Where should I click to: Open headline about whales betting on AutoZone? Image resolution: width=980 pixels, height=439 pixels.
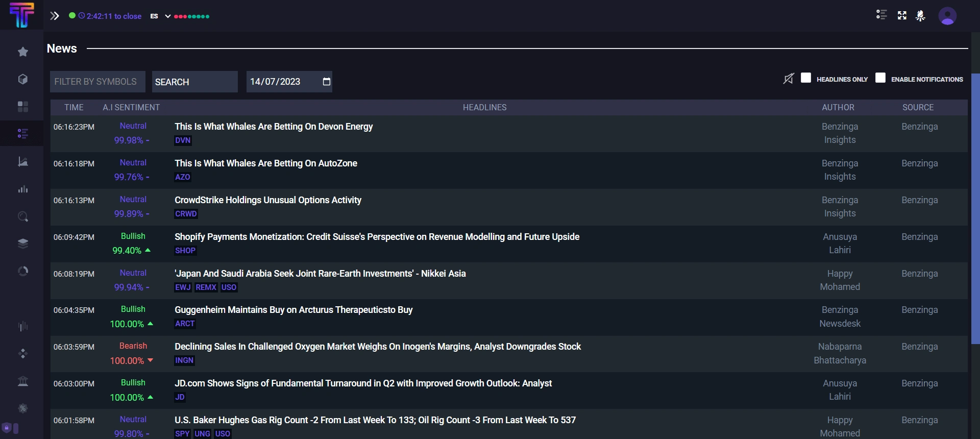[x=266, y=163]
